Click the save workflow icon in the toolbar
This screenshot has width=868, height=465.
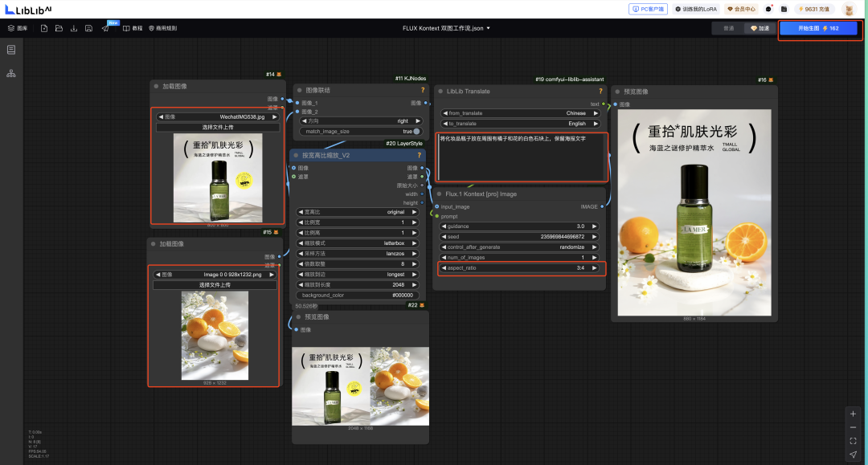[x=88, y=28]
